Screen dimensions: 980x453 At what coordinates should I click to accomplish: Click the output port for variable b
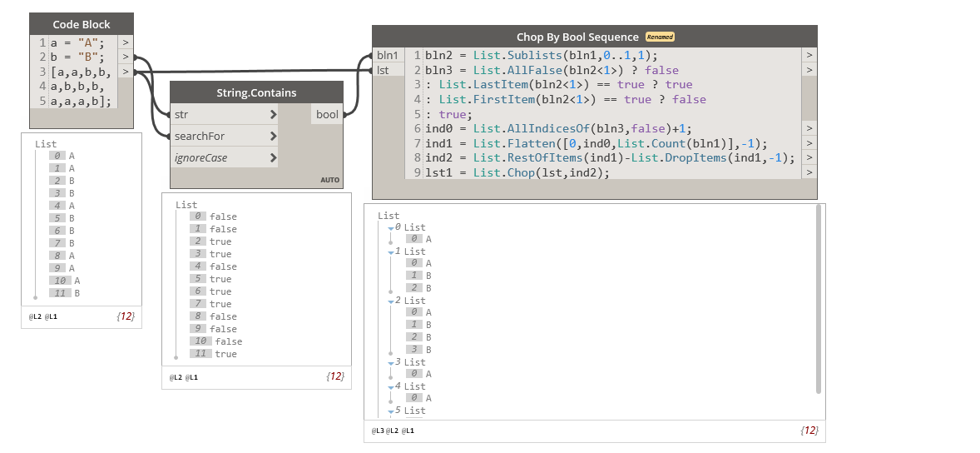(126, 57)
